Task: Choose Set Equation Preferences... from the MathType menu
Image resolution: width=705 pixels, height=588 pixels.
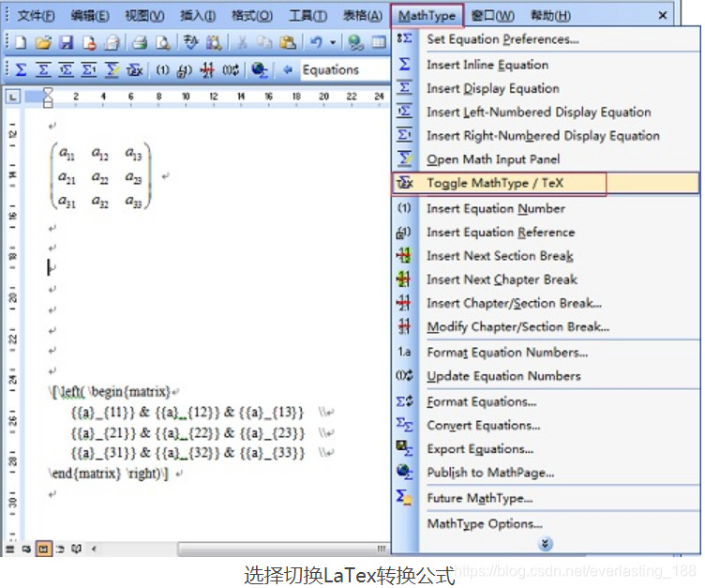Action: 546,39
